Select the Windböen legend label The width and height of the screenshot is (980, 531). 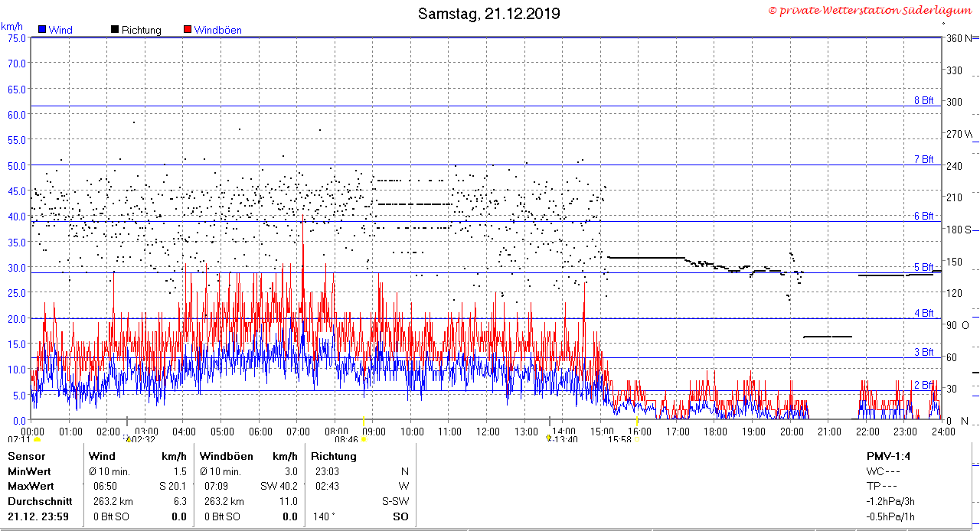(x=217, y=31)
